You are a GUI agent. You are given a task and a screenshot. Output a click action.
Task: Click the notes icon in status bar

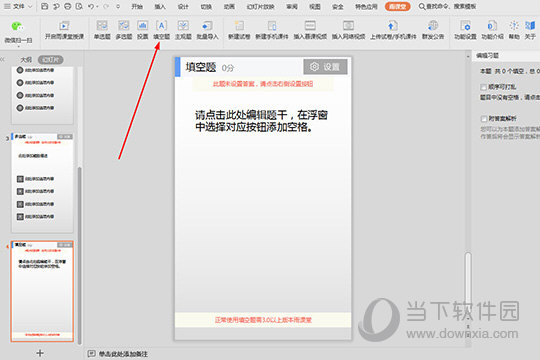click(x=91, y=354)
